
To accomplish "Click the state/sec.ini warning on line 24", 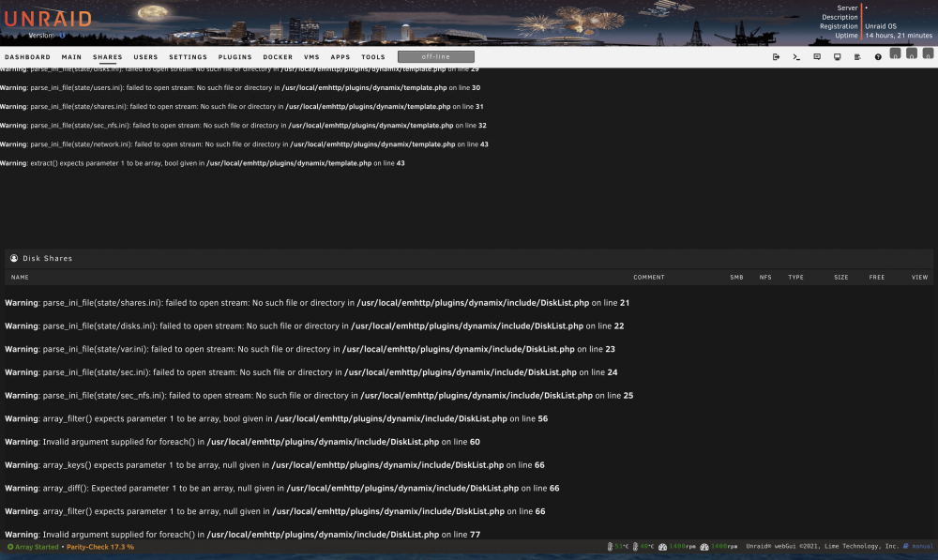I will pos(311,372).
